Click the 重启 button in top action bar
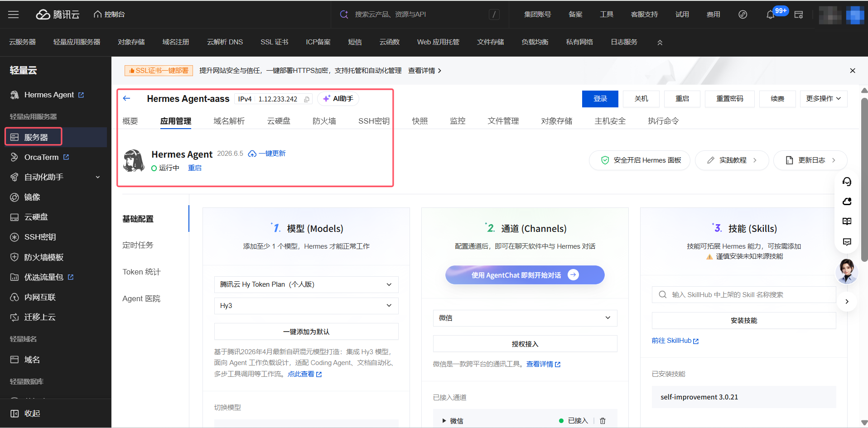Screen dimensions: 868x428 coord(682,99)
